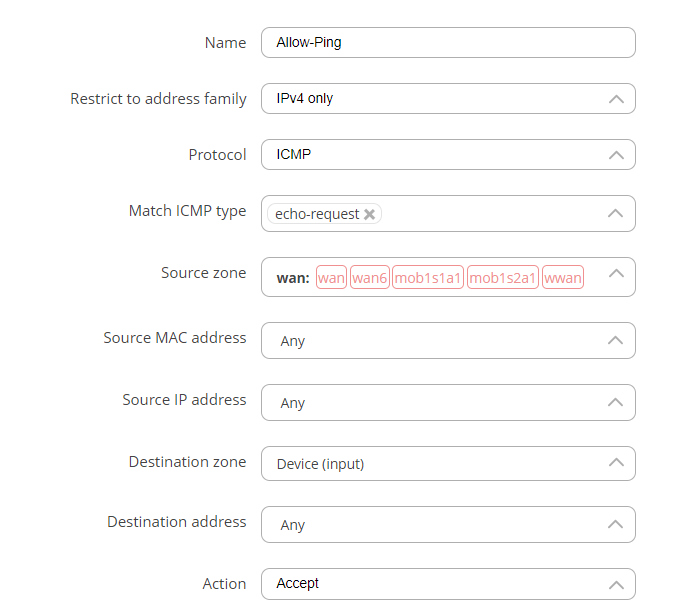Open the Source MAC address dropdown
This screenshot has width=693, height=616.
coord(448,341)
